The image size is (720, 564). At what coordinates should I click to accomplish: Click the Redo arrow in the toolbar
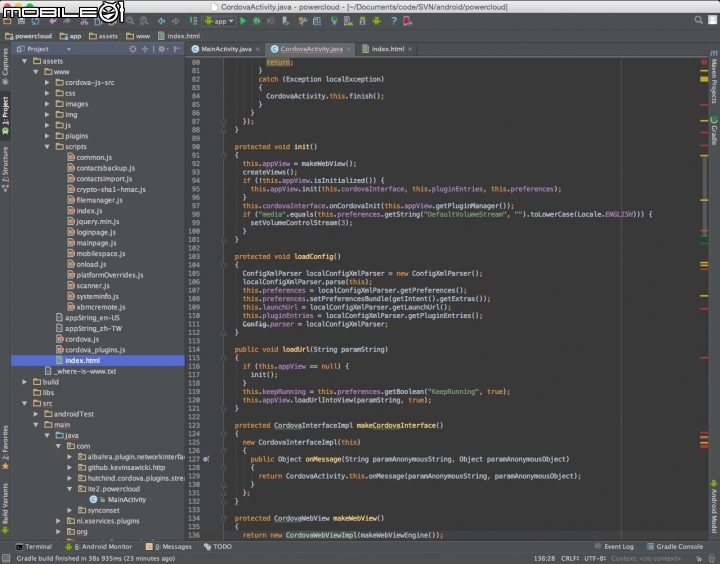point(67,21)
